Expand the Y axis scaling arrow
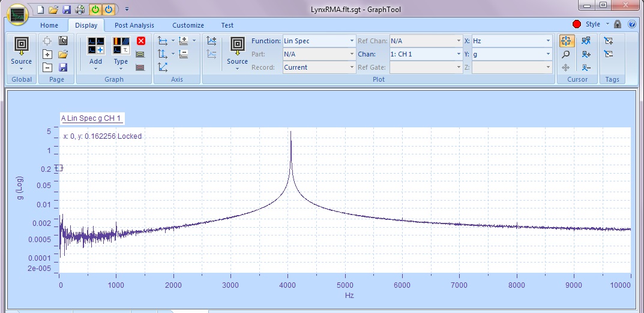Screen dimensions: 644x313 173,54
